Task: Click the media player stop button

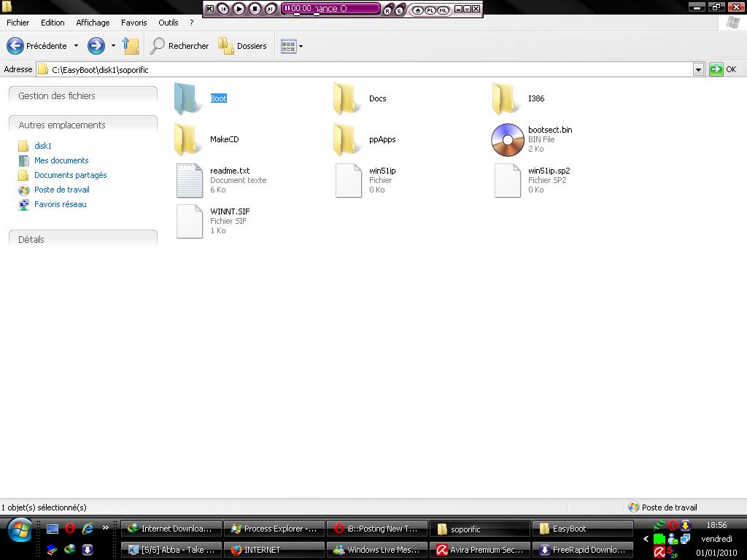Action: tap(255, 9)
